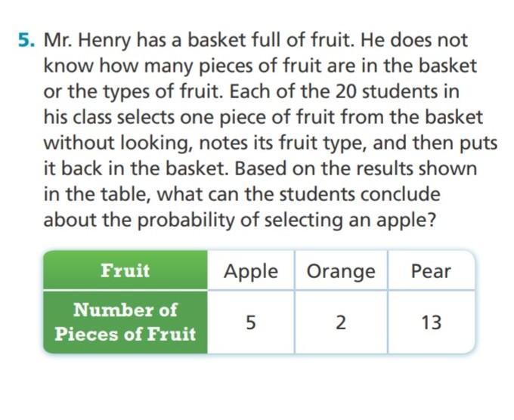Click the orange count cell showing 2
The width and height of the screenshot is (514, 420).
pyautogui.click(x=340, y=323)
